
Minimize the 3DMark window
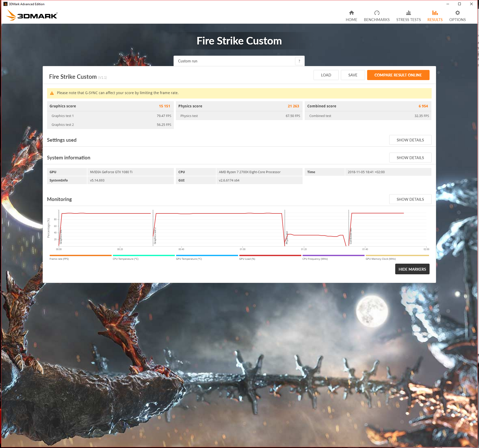pos(448,4)
